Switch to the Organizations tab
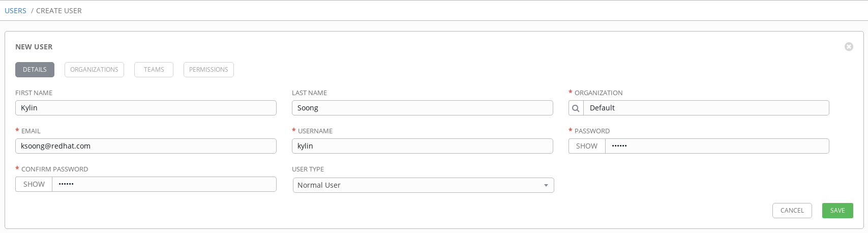 pos(94,70)
